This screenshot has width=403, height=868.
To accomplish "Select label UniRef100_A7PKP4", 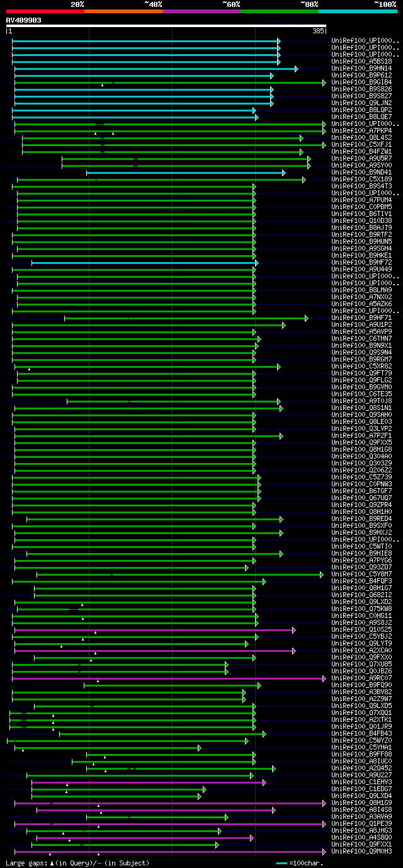I will click(x=363, y=131).
